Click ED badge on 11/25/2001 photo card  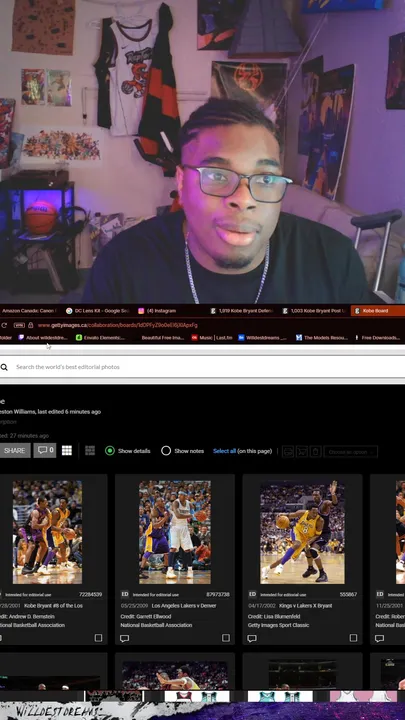tap(380, 594)
